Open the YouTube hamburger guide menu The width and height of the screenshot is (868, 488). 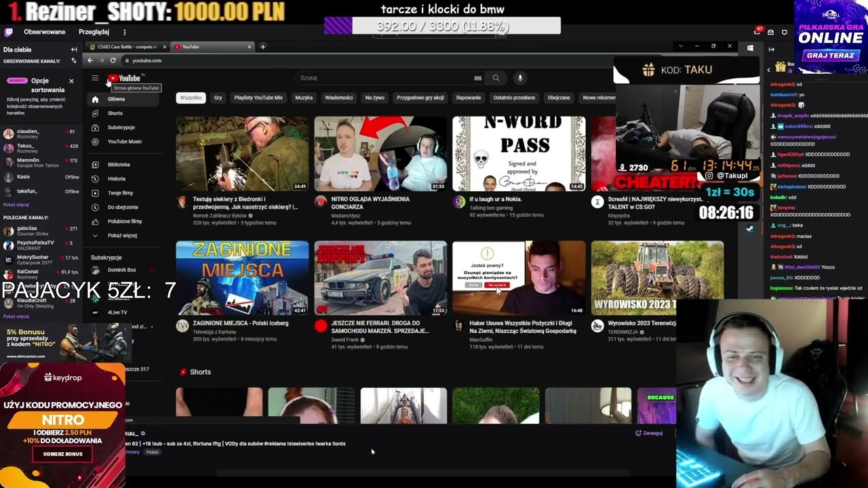[95, 78]
